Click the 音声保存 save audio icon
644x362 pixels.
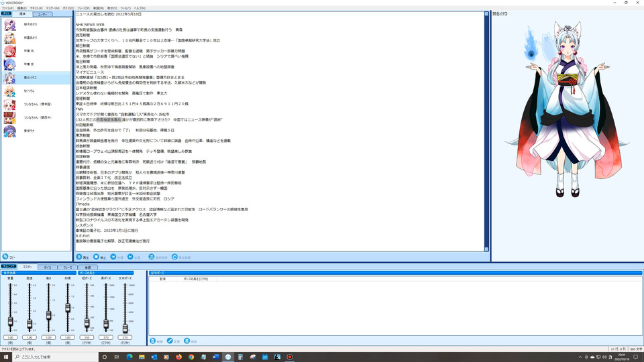151,257
